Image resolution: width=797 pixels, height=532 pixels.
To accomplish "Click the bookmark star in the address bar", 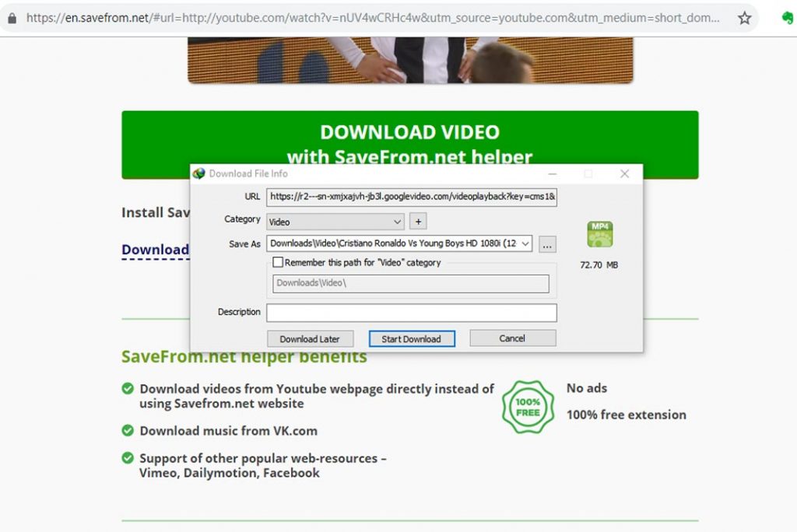I will [x=744, y=18].
